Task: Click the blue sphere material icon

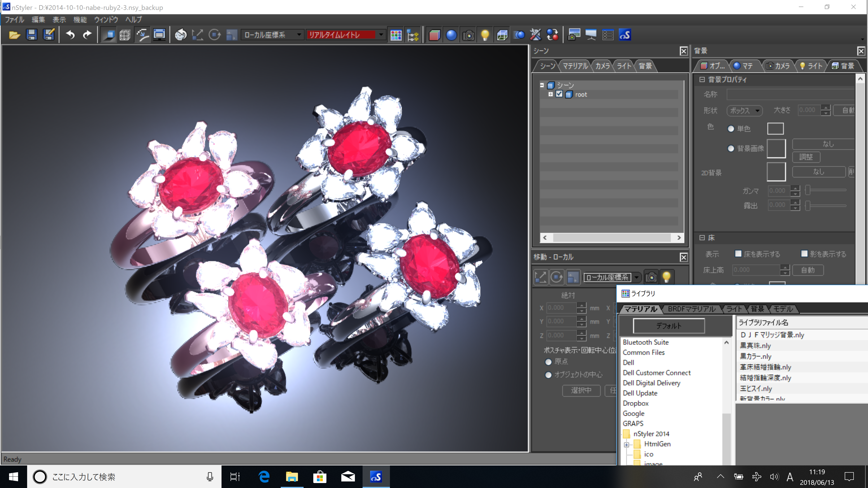Action: (x=451, y=35)
